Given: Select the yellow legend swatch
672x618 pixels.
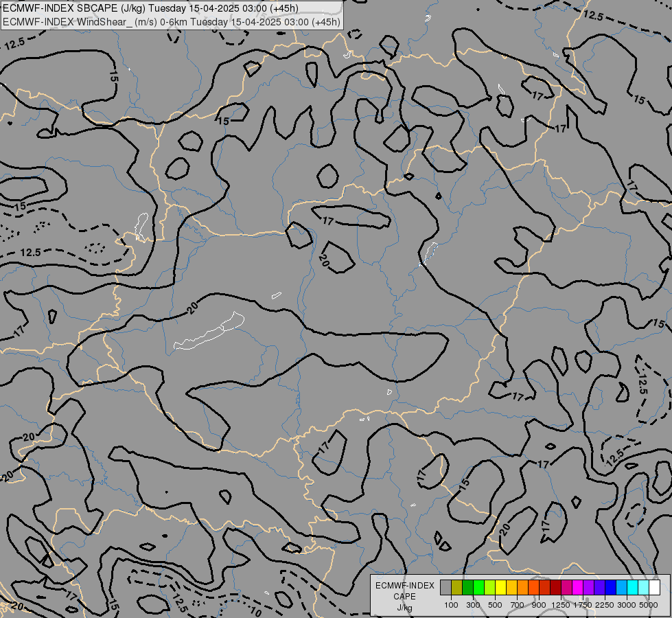Looking at the screenshot, I should [500, 587].
